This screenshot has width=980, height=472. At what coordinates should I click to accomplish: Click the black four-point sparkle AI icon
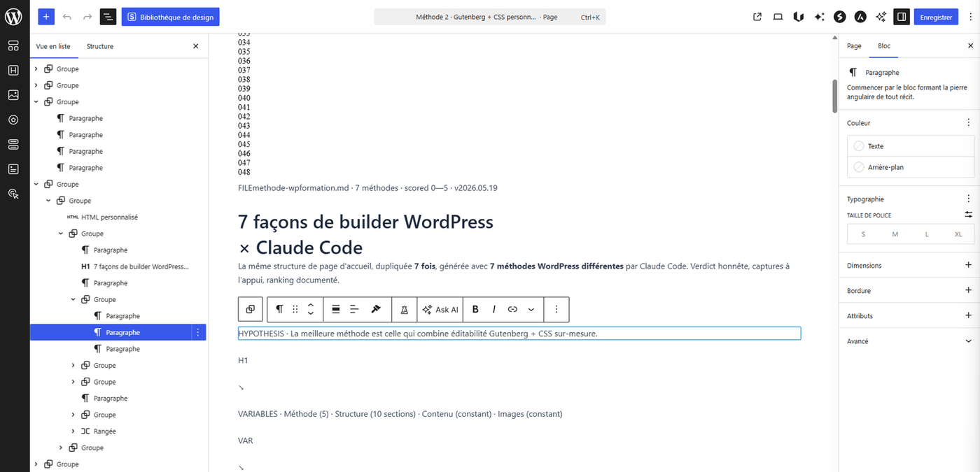[819, 17]
